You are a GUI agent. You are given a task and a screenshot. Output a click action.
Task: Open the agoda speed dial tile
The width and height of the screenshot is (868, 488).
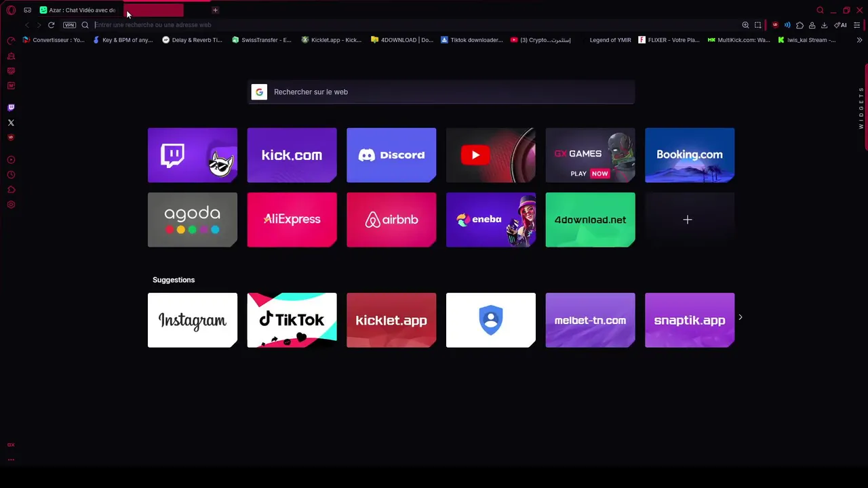[x=193, y=220]
